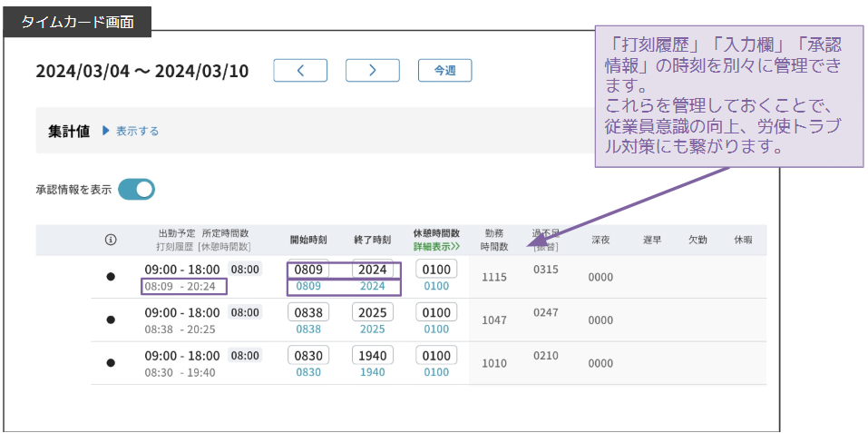
Task: Jump to the current week with 今週
Action: pos(445,70)
